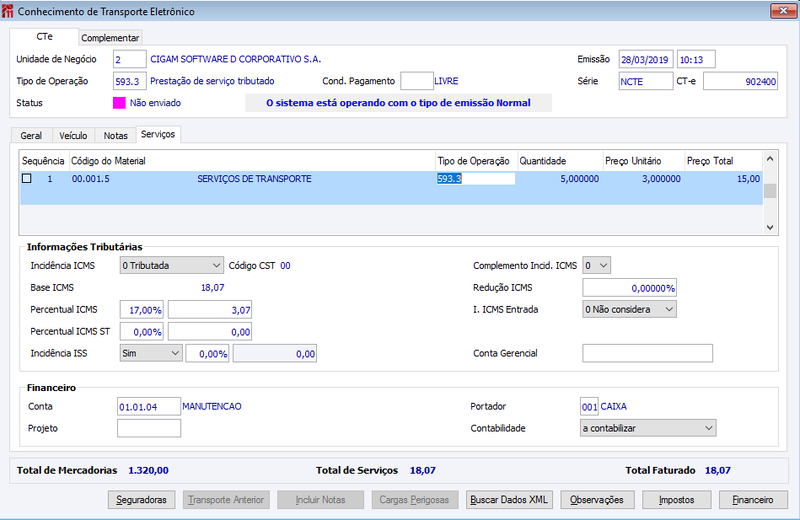This screenshot has width=800, height=520.
Task: Switch to the Complementar tab
Action: pos(110,38)
